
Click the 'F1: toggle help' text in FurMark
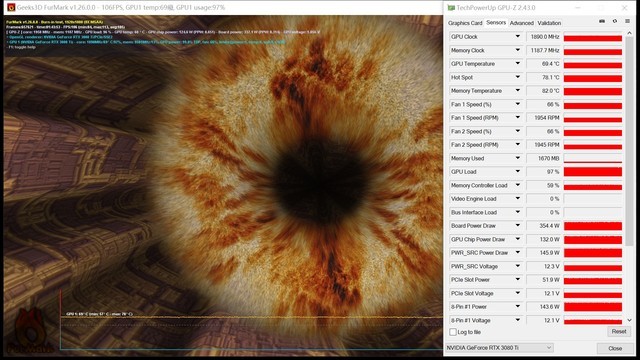point(21,47)
